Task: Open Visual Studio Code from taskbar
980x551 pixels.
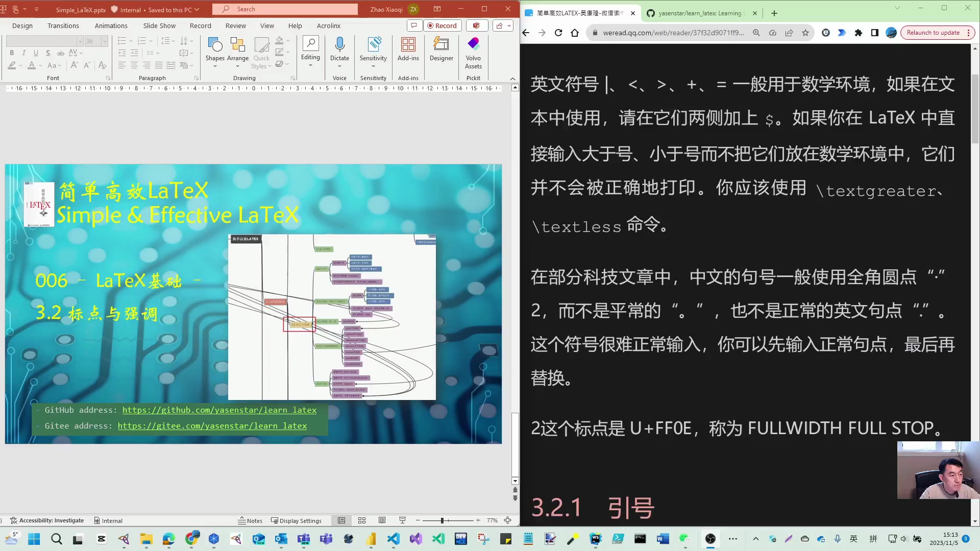Action: click(394, 539)
